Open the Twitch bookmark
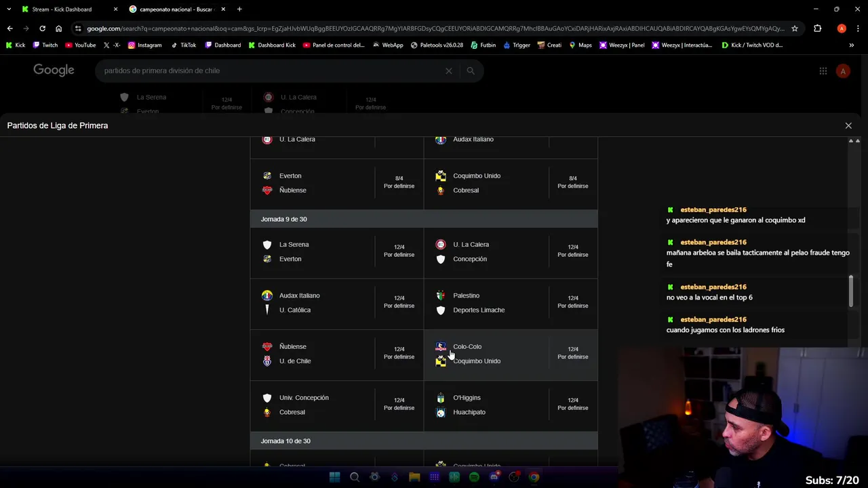868x488 pixels. click(x=45, y=45)
